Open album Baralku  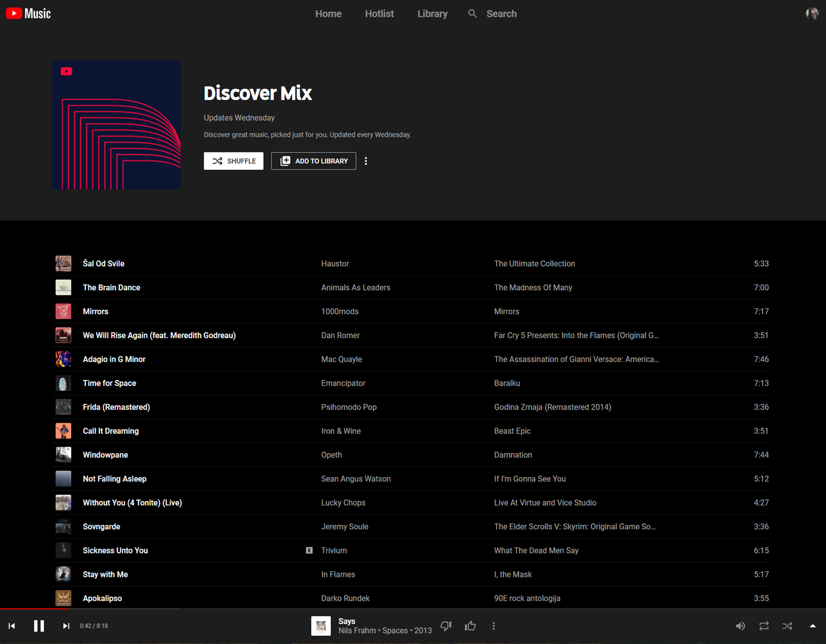(x=507, y=383)
